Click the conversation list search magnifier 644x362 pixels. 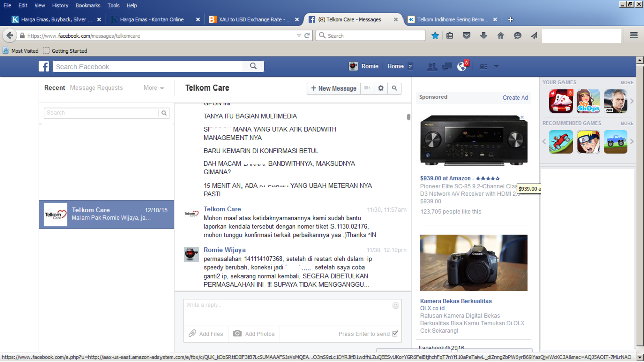tap(164, 113)
